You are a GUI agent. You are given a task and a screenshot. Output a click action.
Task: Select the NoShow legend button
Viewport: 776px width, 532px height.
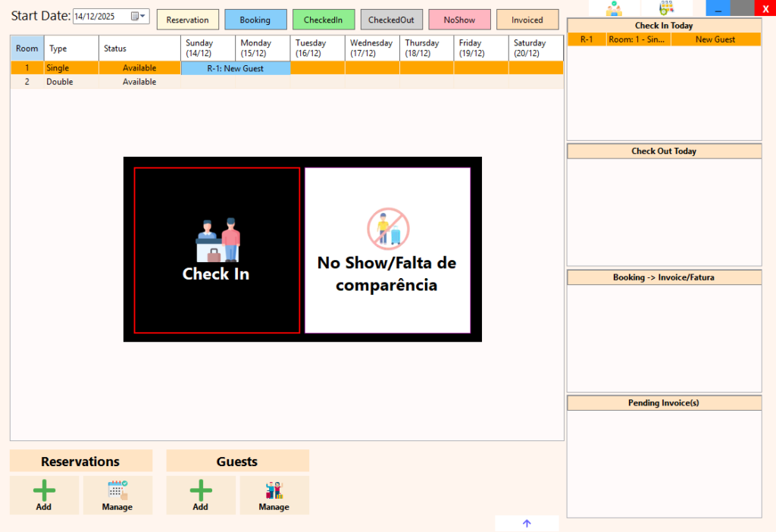[459, 20]
